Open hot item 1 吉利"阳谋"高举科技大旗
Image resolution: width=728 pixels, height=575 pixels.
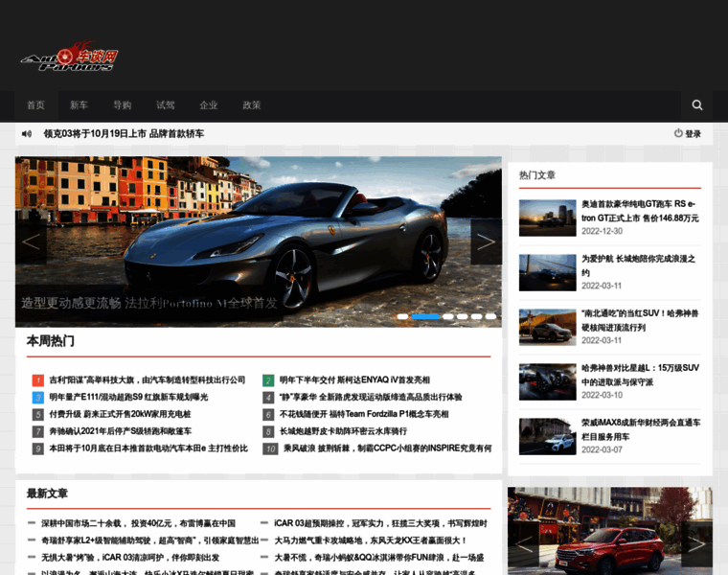(148, 379)
